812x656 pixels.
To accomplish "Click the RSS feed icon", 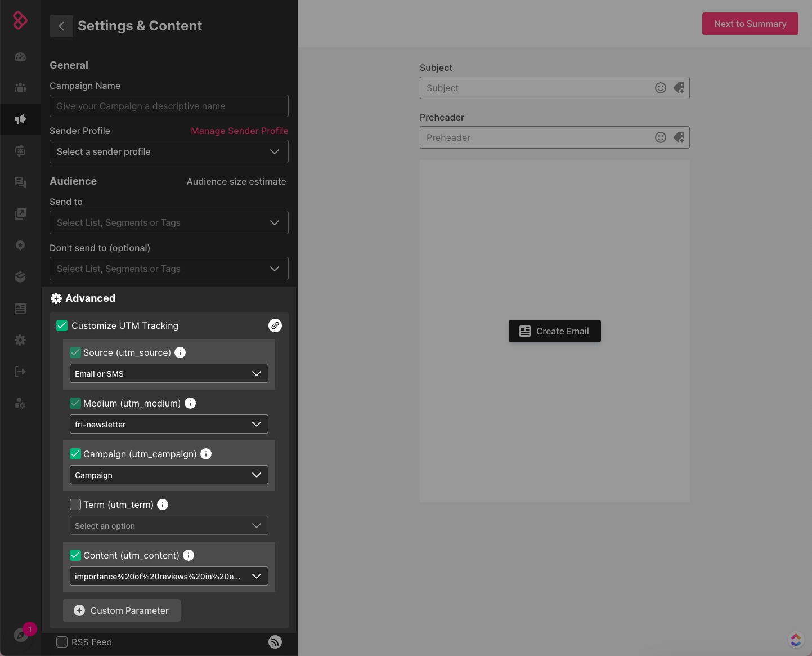I will 275,642.
